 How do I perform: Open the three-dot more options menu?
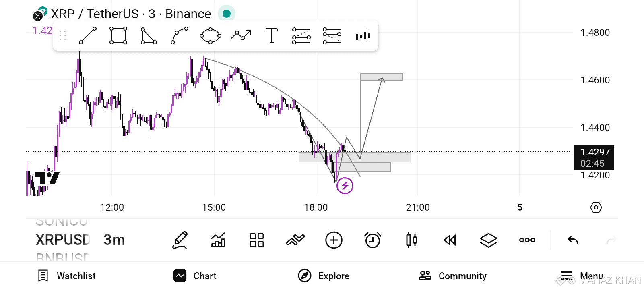coord(527,240)
